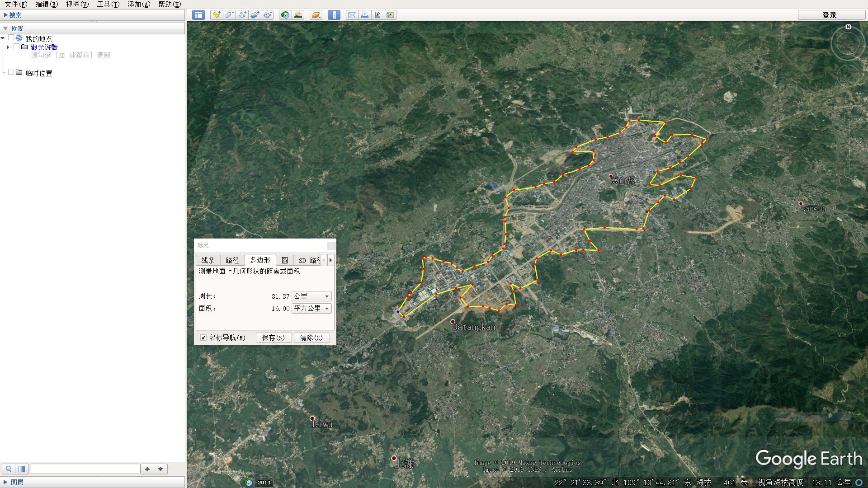Expand the 观光游览 folder in places panel
The height and width of the screenshot is (488, 868).
pyautogui.click(x=8, y=47)
